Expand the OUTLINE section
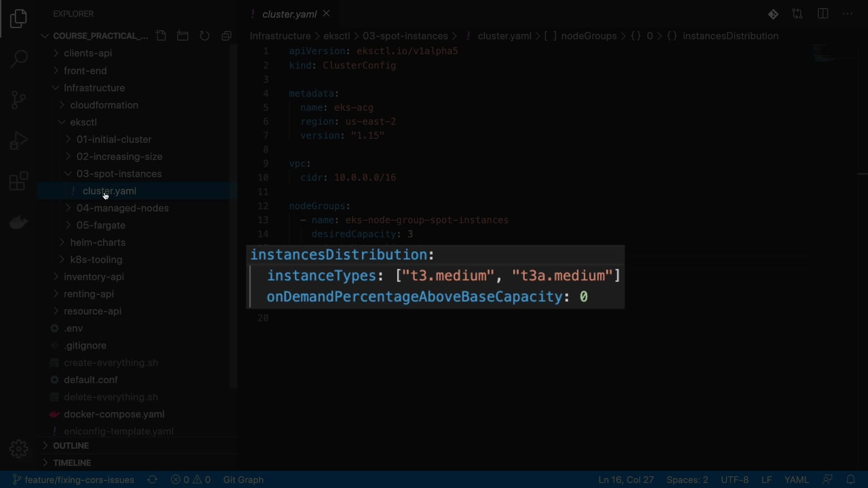 click(x=71, y=446)
